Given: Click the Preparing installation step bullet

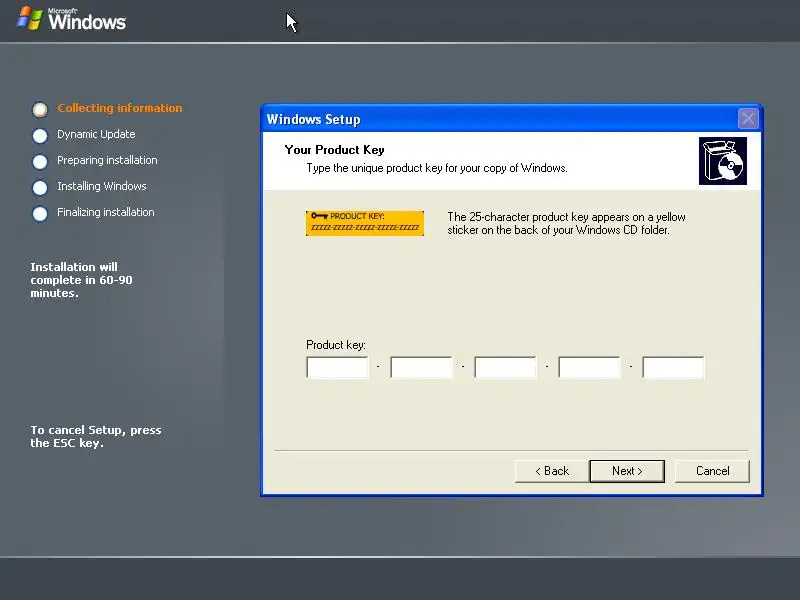Looking at the screenshot, I should click(40, 161).
